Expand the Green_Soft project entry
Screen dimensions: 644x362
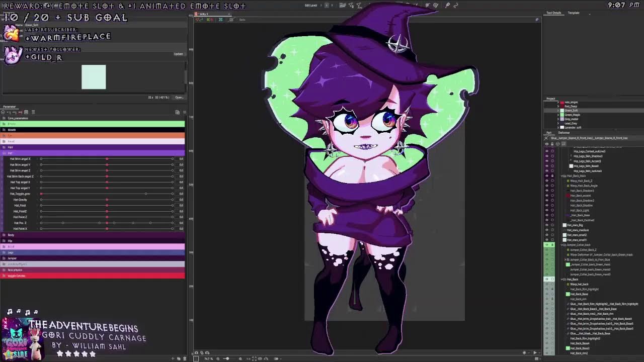tap(558, 111)
